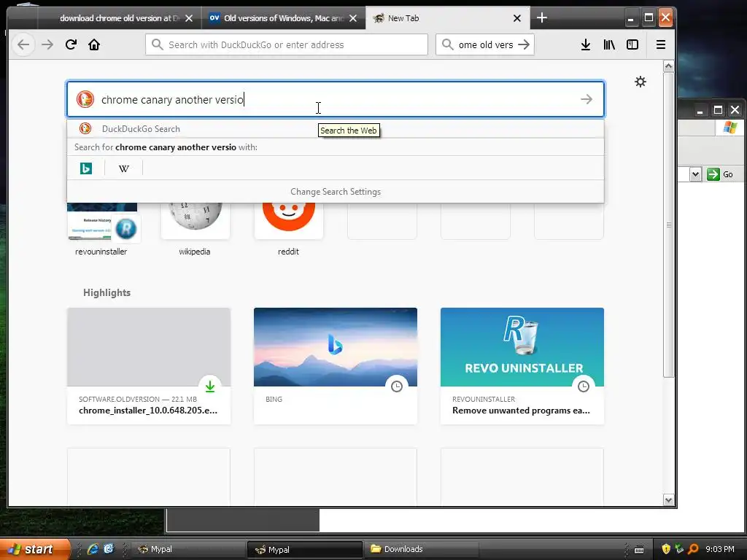Choose DuckDuckGo Search suggestion

pos(336,128)
